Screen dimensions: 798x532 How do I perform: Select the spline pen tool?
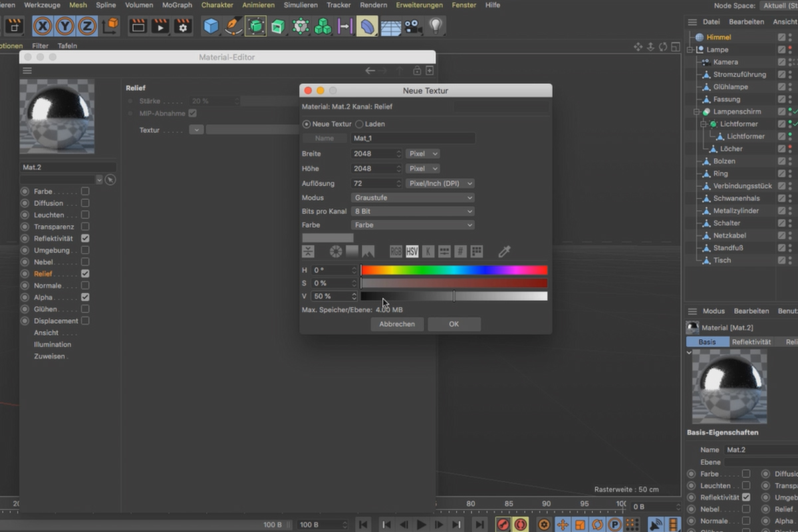[x=233, y=26]
